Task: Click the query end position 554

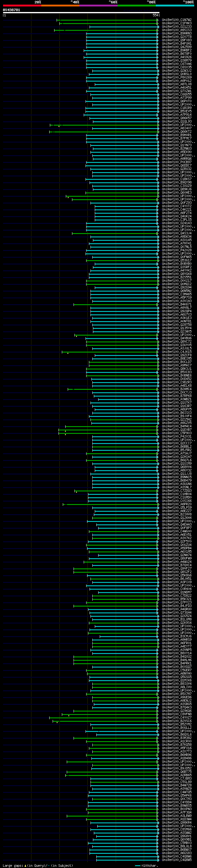Action: click(x=155, y=15)
